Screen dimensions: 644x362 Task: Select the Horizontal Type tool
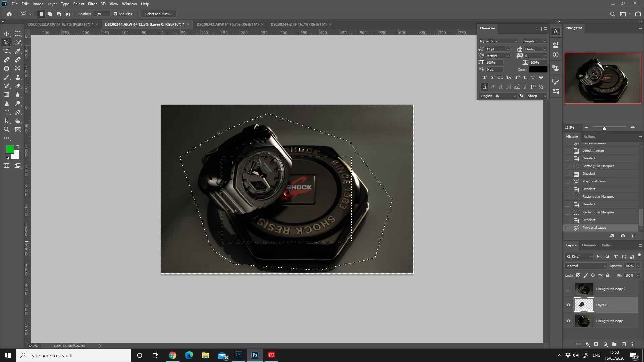pos(7,112)
